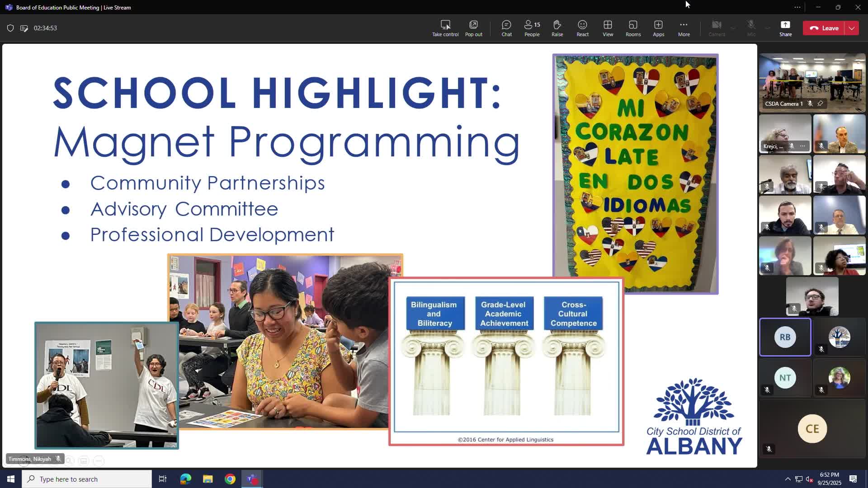Viewport: 868px width, 488px height.
Task: Open title bar more options menu
Action: click(x=797, y=7)
